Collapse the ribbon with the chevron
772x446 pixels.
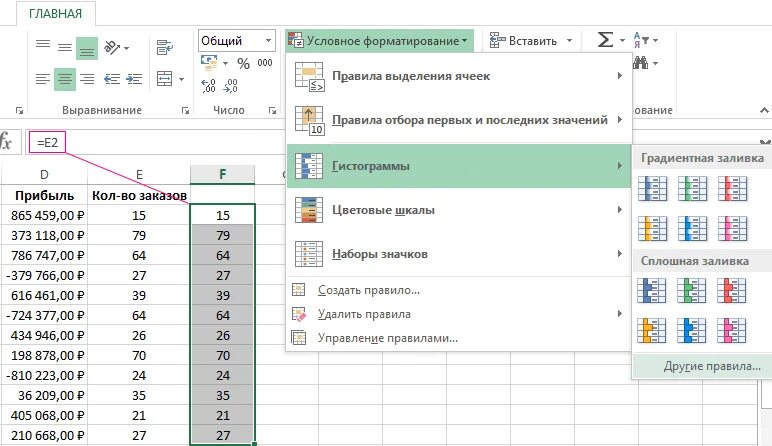click(x=764, y=110)
